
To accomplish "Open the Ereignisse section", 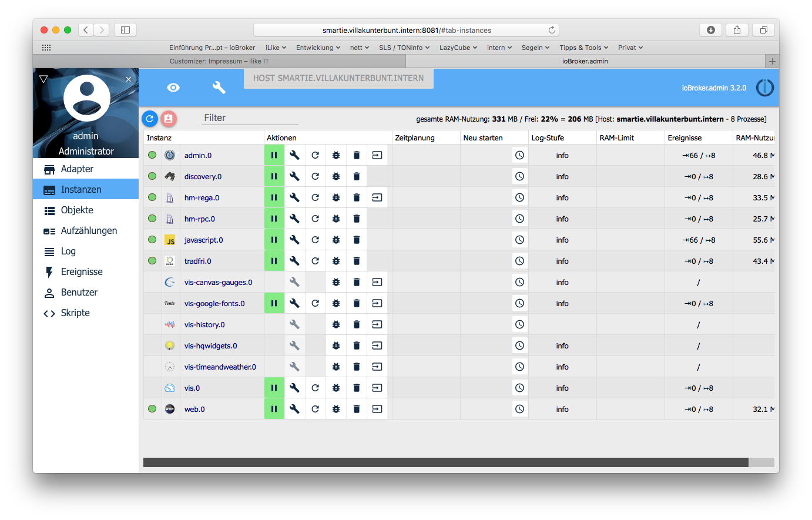I will (x=86, y=271).
